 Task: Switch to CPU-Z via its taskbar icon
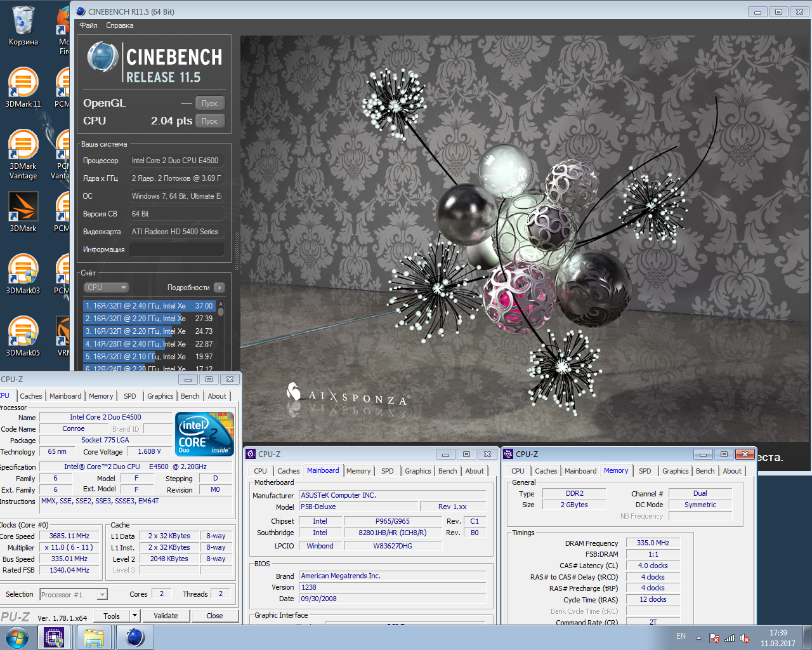[x=54, y=637]
